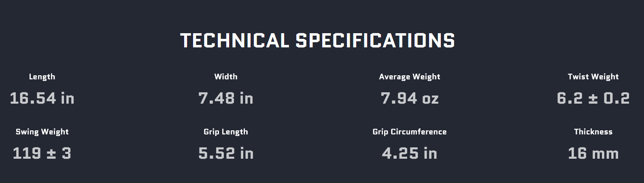Click the oz unit after 7.94
Screen dimensions: 644x183
(x=431, y=99)
